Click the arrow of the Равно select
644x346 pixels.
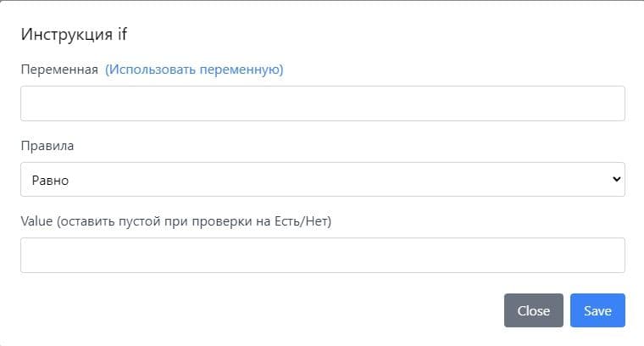(616, 180)
